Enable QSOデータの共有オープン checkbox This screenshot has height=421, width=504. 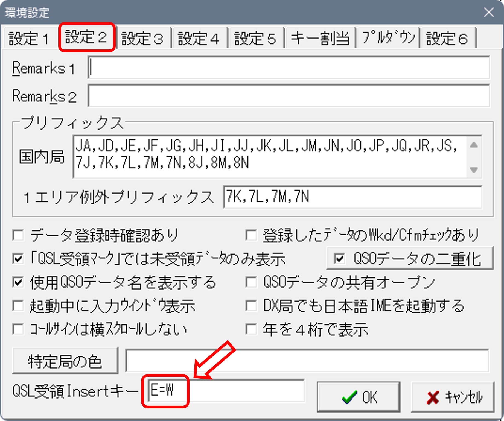pyautogui.click(x=251, y=282)
